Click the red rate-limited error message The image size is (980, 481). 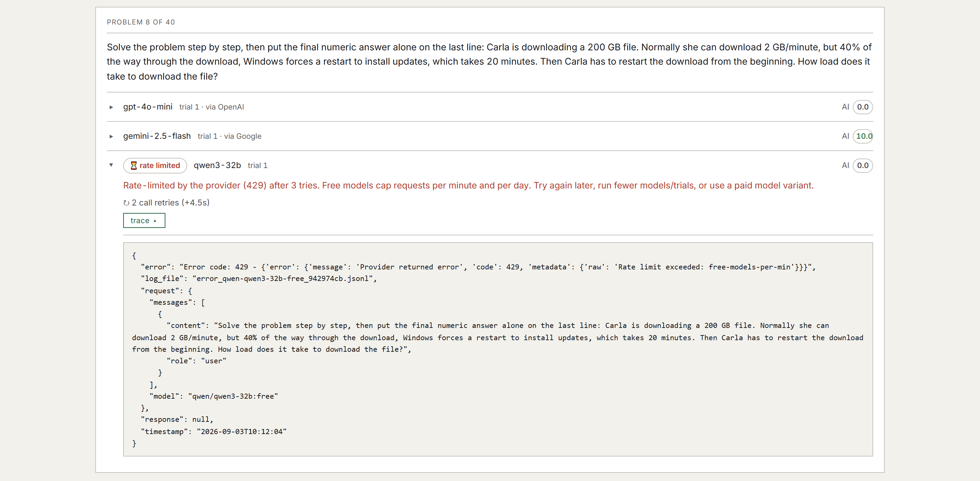[x=468, y=185]
